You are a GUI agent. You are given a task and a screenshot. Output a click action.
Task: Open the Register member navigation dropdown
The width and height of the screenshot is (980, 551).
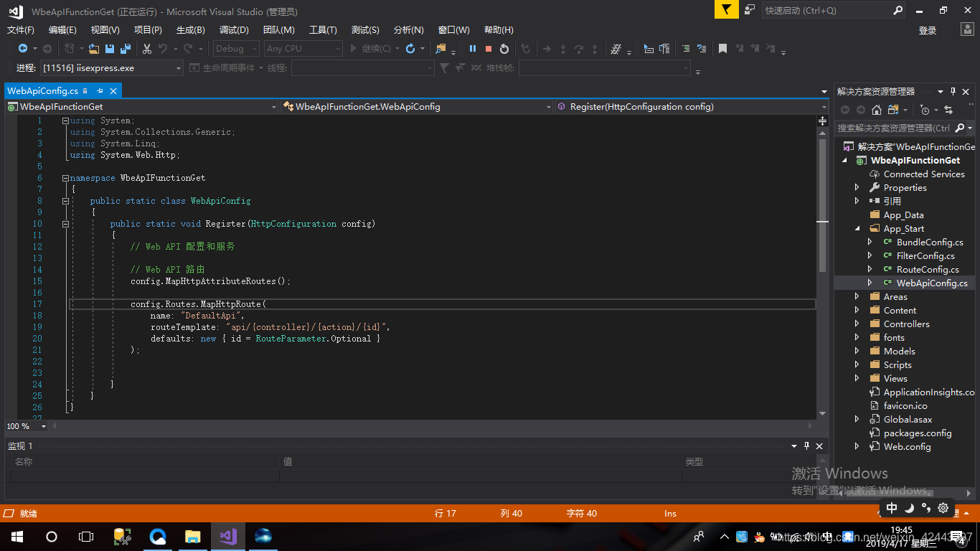point(692,106)
